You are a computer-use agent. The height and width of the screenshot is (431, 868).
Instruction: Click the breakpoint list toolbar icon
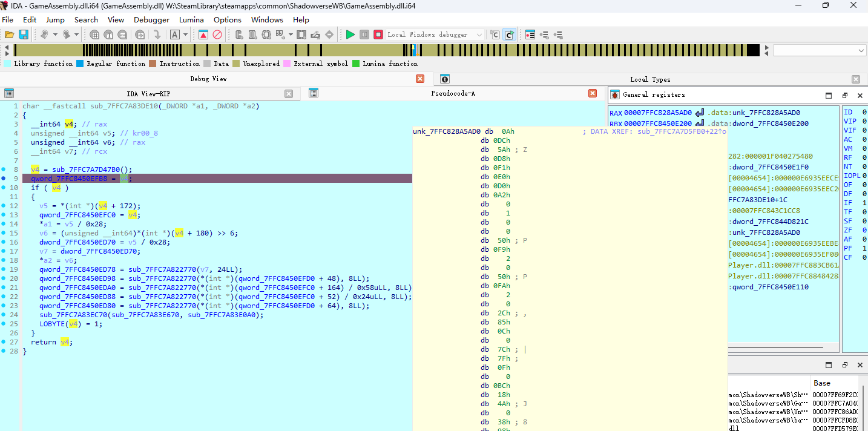click(530, 35)
